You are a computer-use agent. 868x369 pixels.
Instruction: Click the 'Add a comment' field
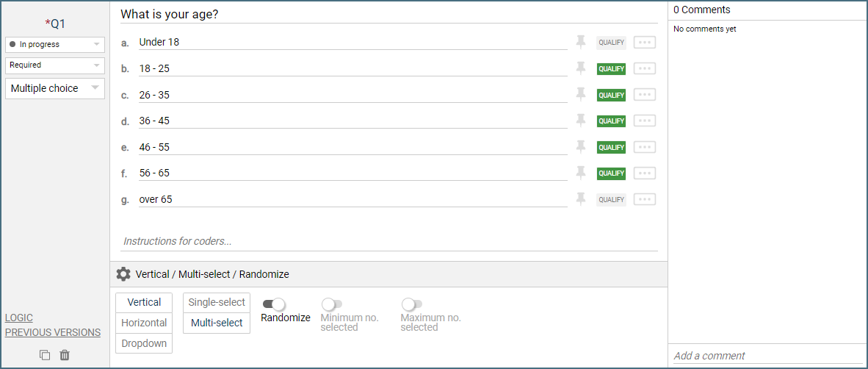click(x=767, y=356)
